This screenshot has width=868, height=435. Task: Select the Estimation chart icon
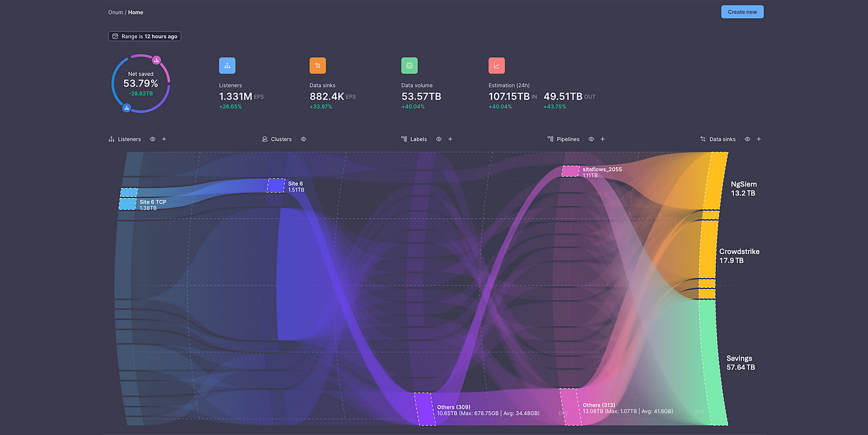click(x=496, y=65)
